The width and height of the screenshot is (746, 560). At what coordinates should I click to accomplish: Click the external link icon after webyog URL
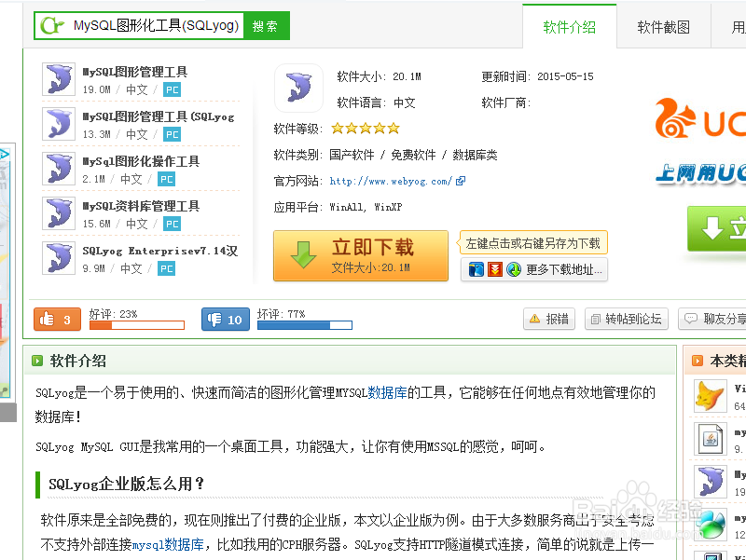pos(461,181)
